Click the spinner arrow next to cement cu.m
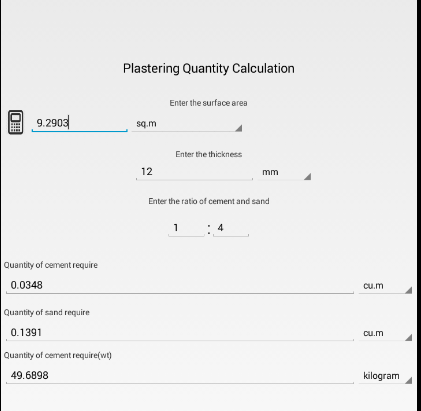The height and width of the screenshot is (411, 421). tap(409, 290)
